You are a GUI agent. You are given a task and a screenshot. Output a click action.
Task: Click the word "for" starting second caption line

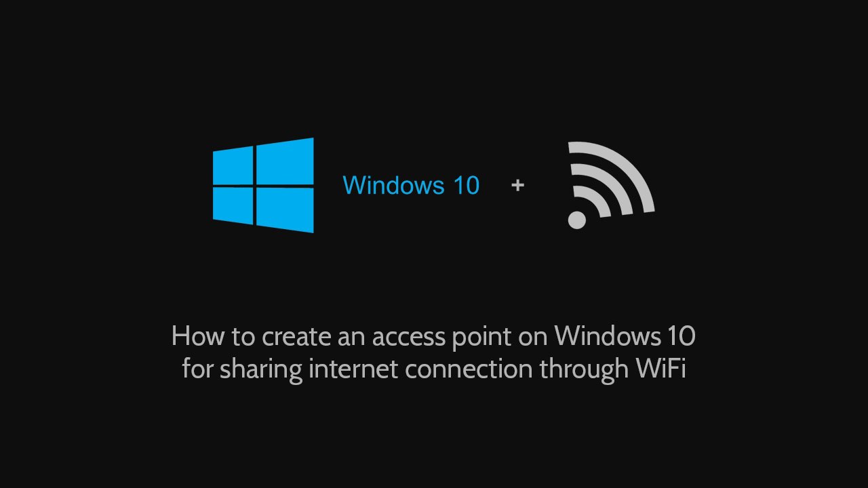[x=198, y=369]
